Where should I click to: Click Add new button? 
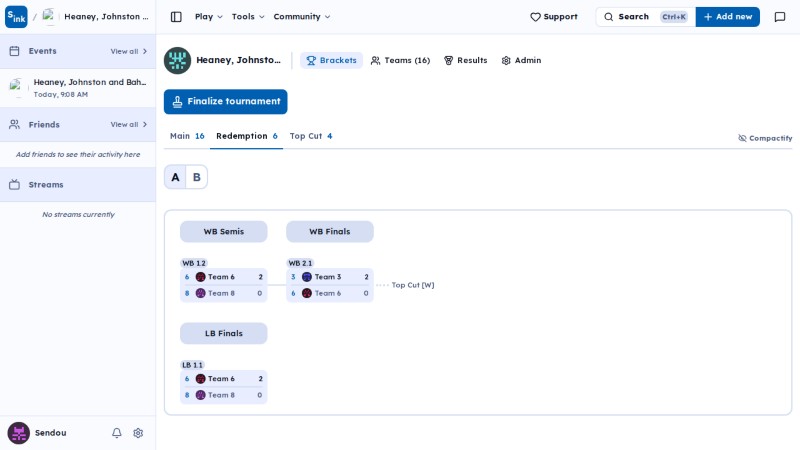[728, 17]
